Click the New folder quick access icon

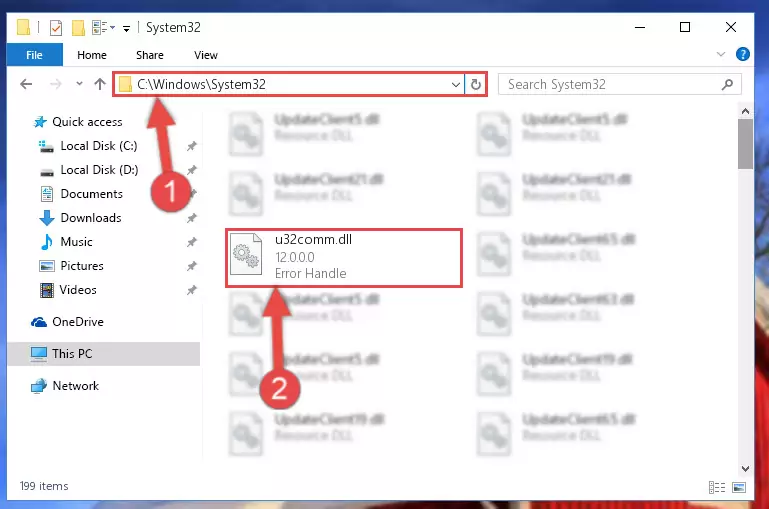pos(78,28)
